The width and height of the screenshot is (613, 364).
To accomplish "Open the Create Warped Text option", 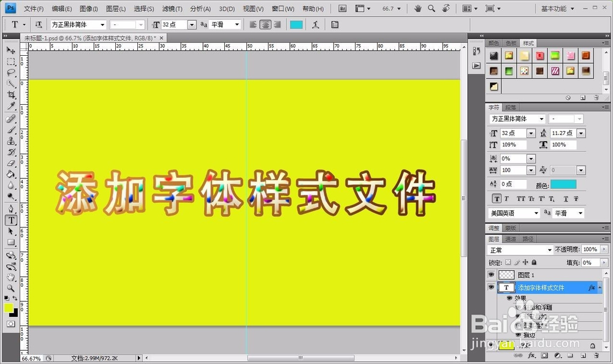I will click(x=316, y=25).
